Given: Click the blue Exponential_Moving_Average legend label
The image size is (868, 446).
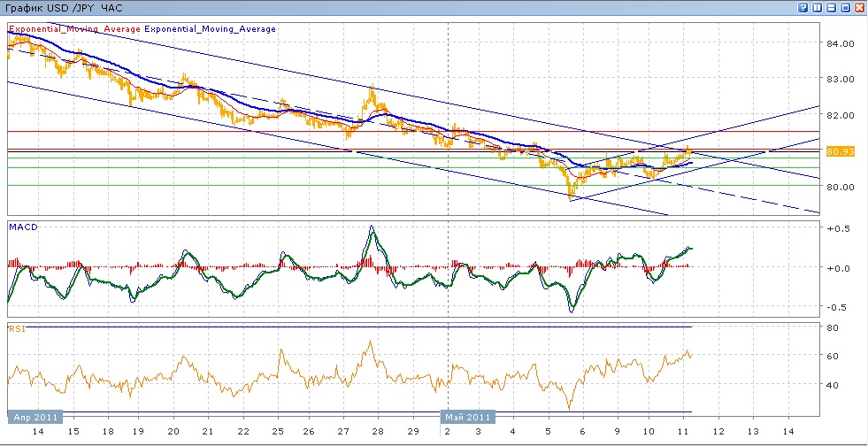Looking at the screenshot, I should pyautogui.click(x=211, y=29).
